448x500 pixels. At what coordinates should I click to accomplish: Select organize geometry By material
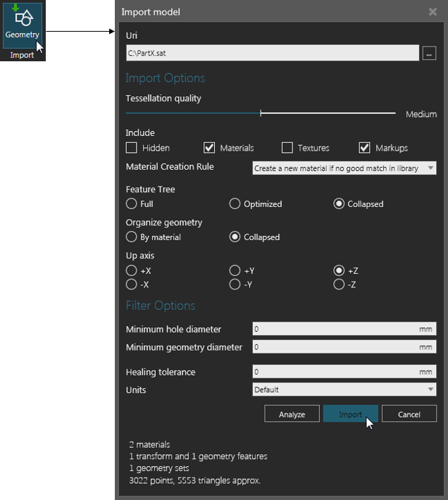(132, 237)
